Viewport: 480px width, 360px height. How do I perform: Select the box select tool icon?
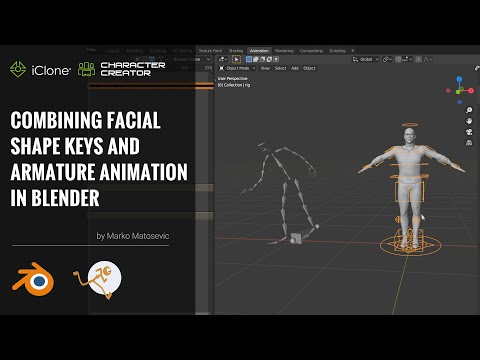(x=236, y=59)
